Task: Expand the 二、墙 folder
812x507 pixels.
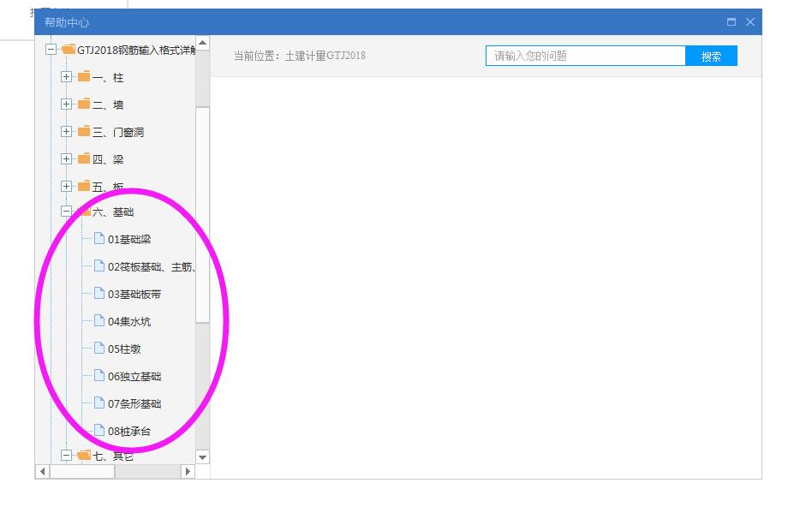Action: tap(66, 104)
